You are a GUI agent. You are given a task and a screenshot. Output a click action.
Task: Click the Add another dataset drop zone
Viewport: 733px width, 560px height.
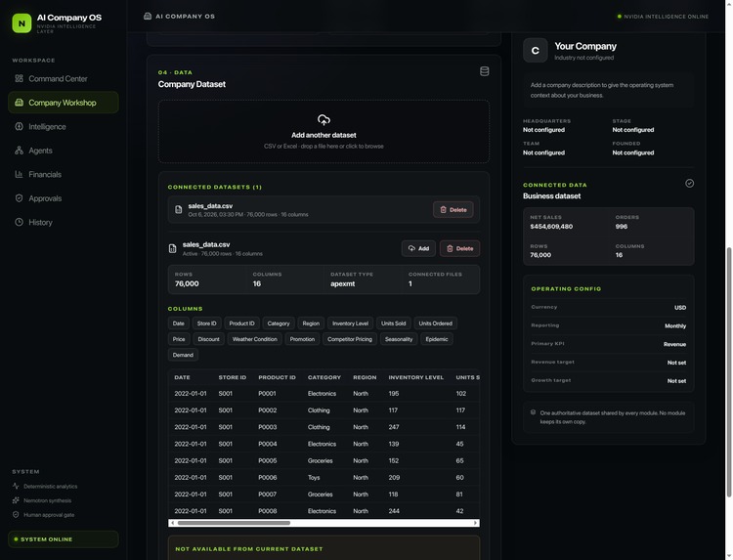coord(323,131)
